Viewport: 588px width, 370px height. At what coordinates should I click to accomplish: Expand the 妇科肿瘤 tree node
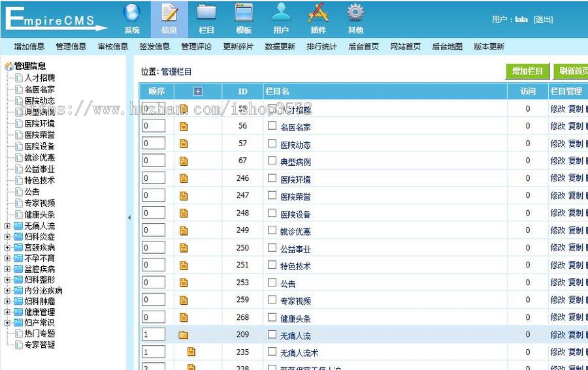7,301
